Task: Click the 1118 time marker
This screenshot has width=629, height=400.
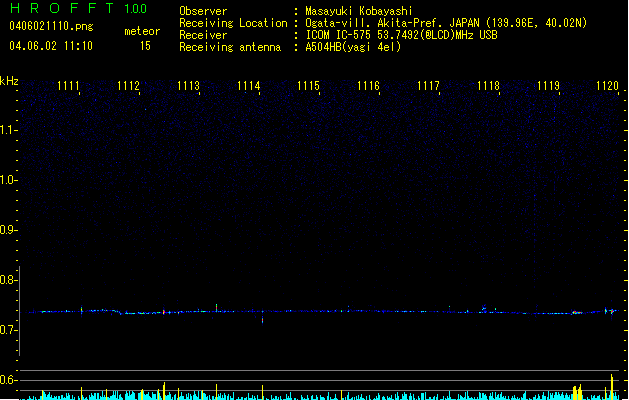Action: (x=488, y=86)
